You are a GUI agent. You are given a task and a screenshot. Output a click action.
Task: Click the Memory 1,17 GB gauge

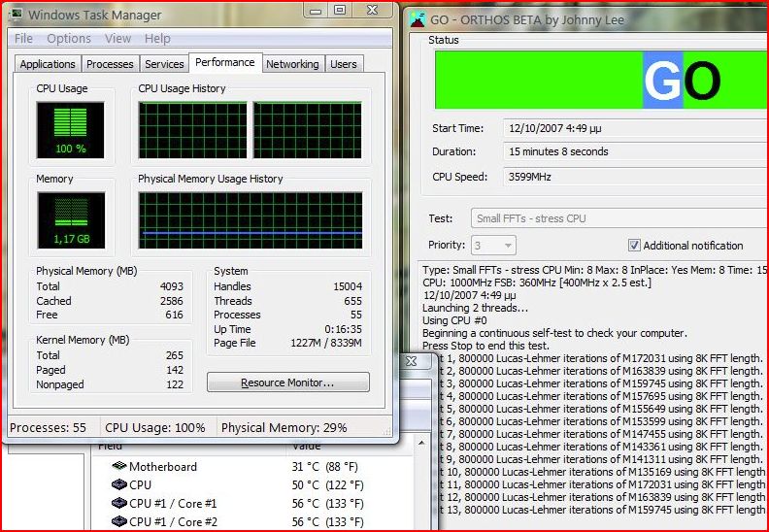click(71, 220)
